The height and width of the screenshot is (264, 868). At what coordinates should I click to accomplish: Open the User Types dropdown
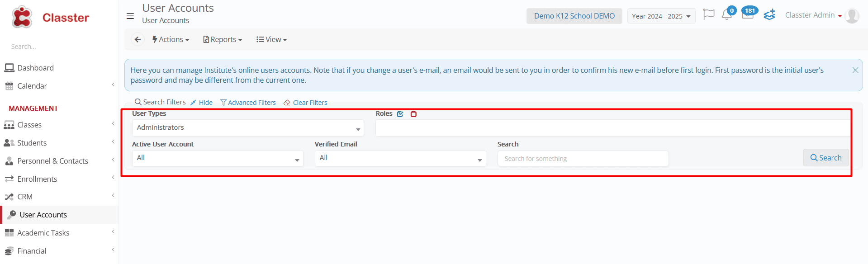pos(248,128)
